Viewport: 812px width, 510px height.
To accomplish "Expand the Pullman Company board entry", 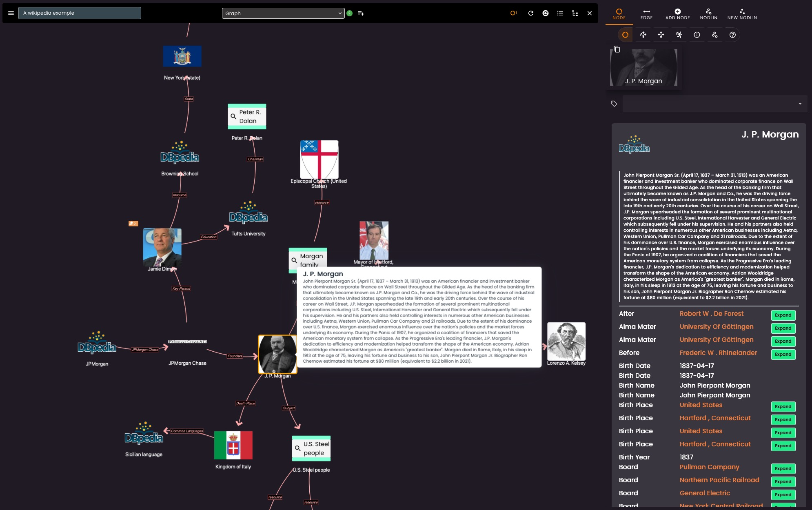I will 783,468.
